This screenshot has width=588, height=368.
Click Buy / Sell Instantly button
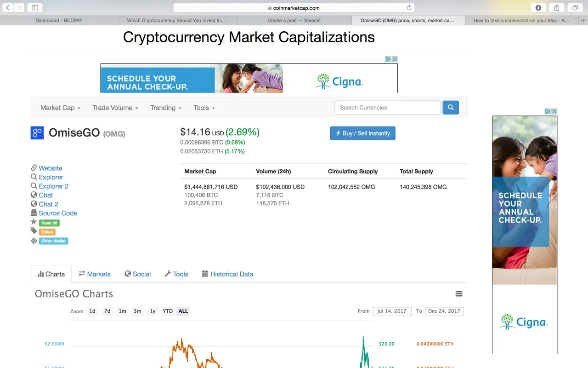tap(362, 133)
